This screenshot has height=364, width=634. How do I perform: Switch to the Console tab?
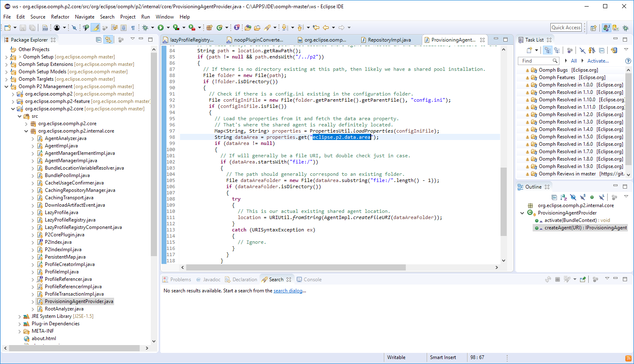tap(309, 280)
